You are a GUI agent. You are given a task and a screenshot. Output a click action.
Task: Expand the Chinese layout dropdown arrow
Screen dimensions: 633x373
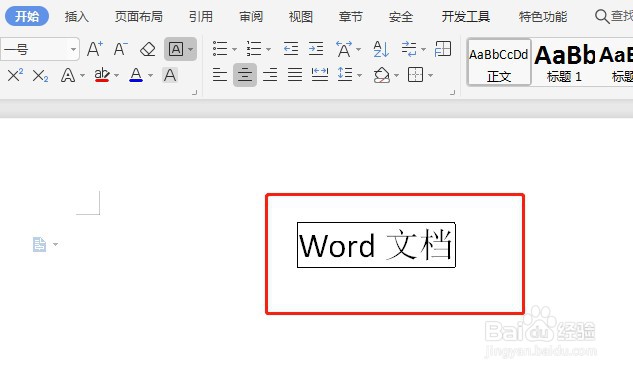(x=358, y=50)
